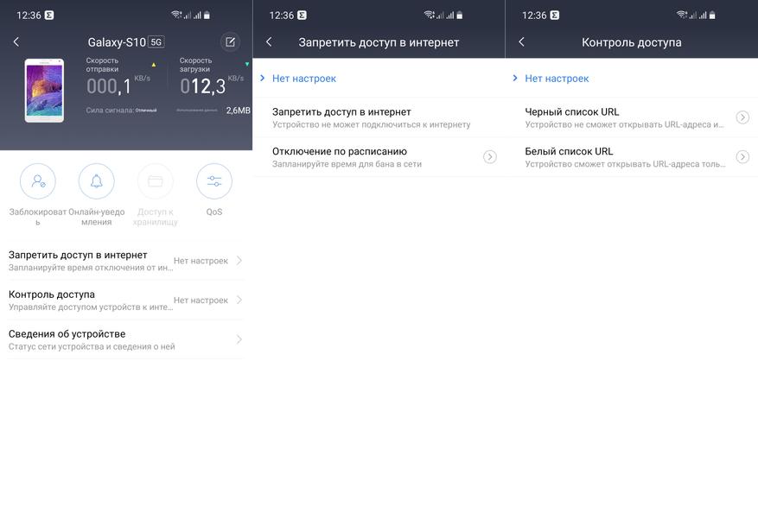
Task: Open Контроль доступа row on device page
Action: (x=125, y=300)
